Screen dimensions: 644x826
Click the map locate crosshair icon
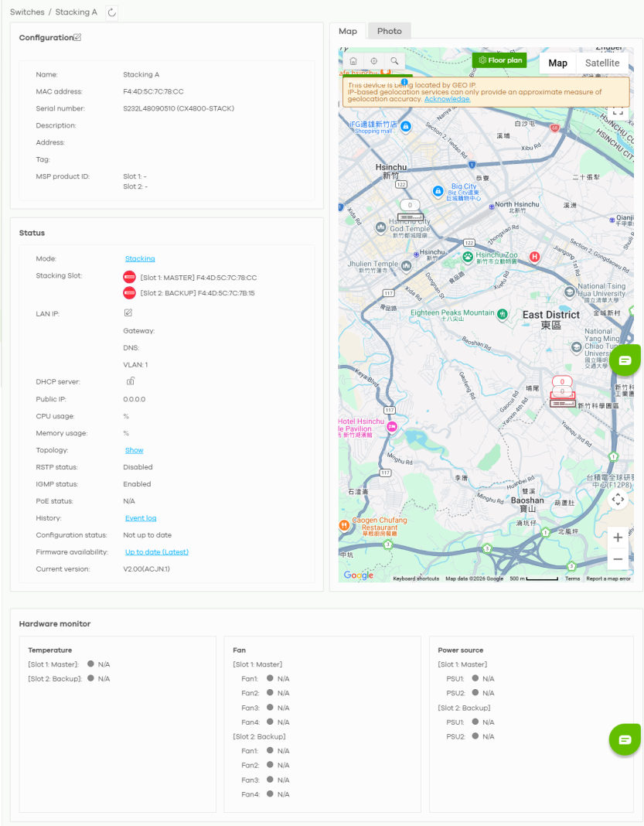(x=374, y=61)
